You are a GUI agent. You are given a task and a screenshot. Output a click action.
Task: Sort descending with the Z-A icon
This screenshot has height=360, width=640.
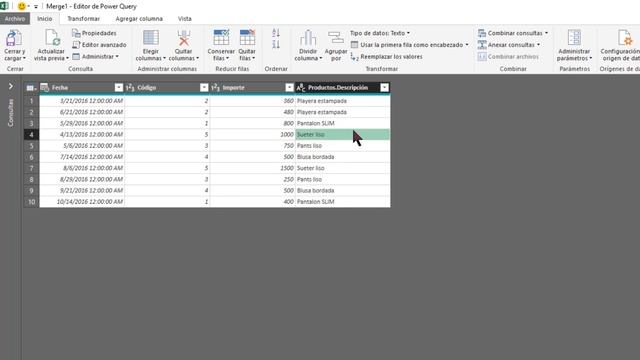click(276, 44)
